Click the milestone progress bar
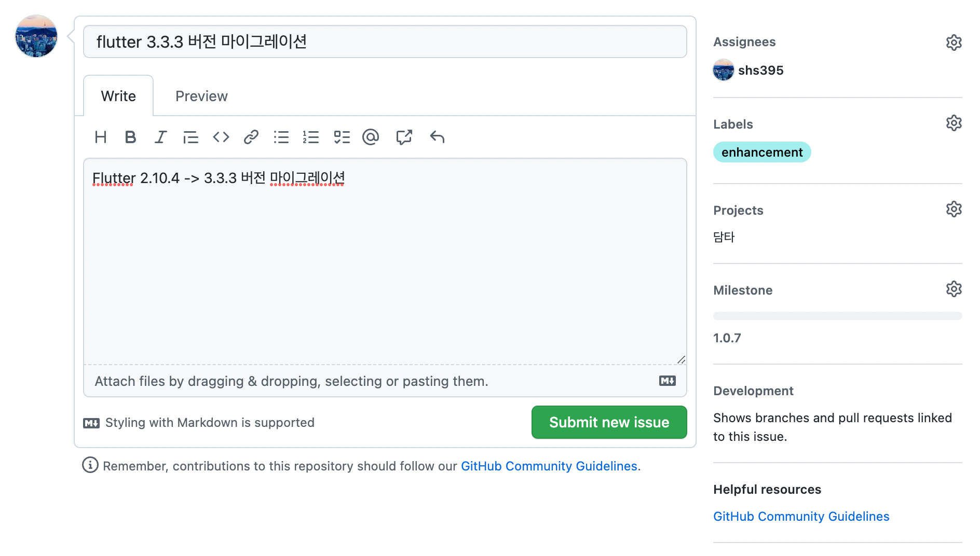Image resolution: width=980 pixels, height=556 pixels. tap(837, 316)
